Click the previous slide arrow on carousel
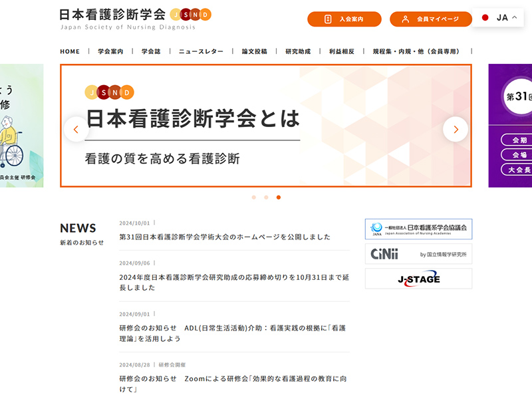 76,129
